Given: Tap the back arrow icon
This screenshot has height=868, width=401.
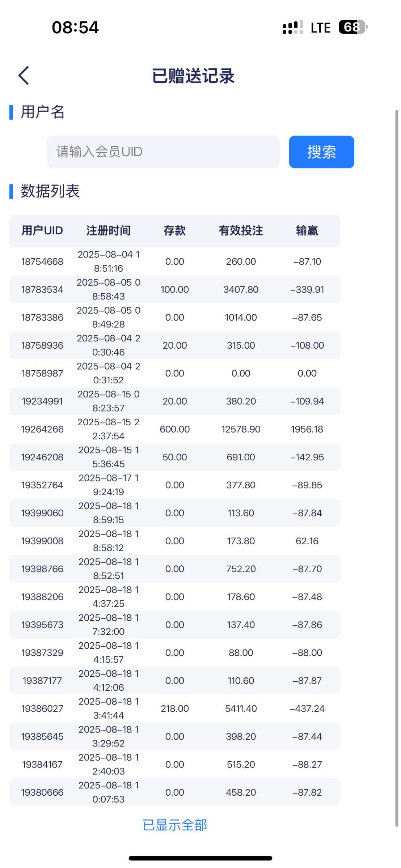Looking at the screenshot, I should [24, 76].
